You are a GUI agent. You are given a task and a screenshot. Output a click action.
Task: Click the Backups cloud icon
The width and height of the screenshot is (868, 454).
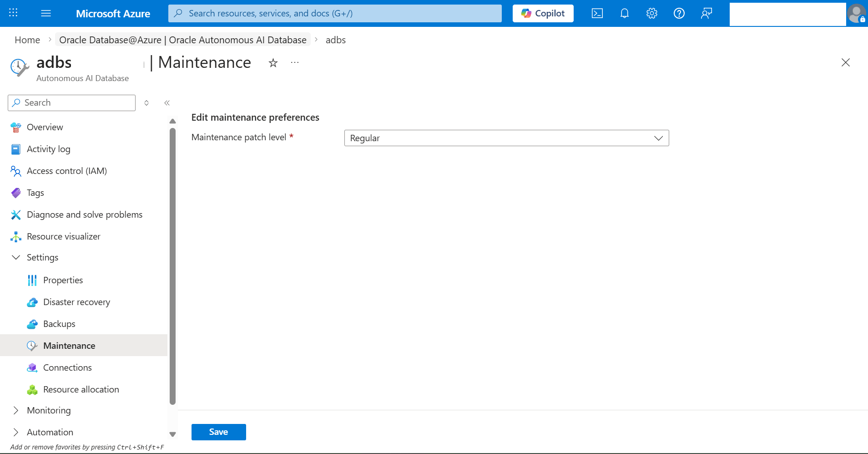pos(32,324)
